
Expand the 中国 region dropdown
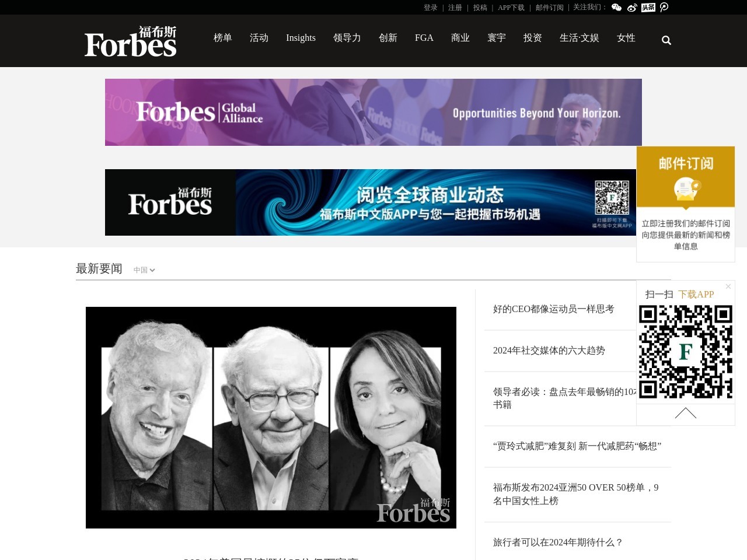pos(144,270)
